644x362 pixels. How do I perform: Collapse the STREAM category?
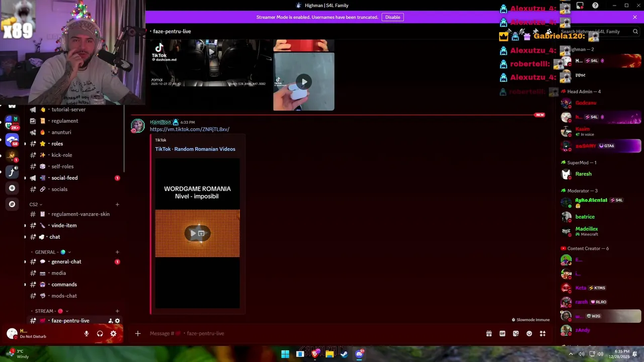tap(49, 311)
